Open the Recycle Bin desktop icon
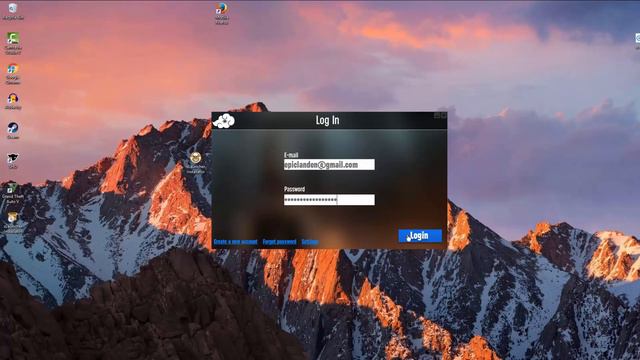Screen dimensions: 640x360 pos(13,11)
